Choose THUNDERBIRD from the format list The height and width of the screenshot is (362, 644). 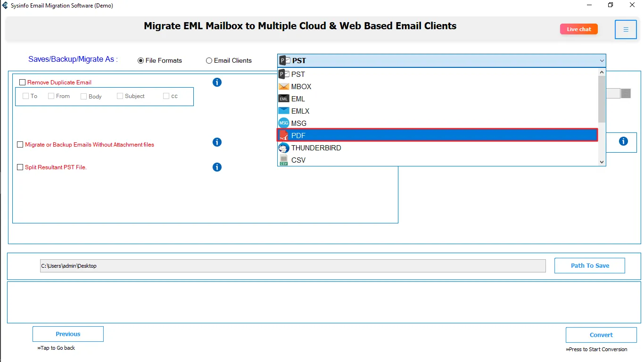click(x=438, y=148)
